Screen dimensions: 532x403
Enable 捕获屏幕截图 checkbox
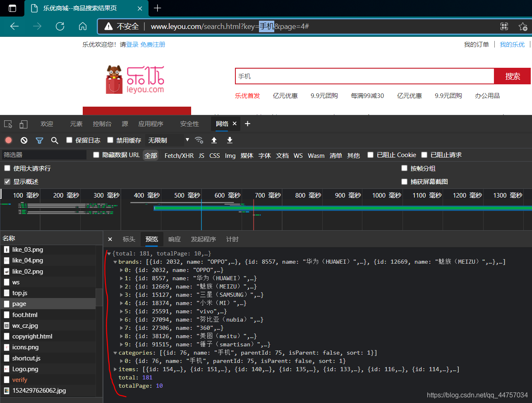[404, 181]
